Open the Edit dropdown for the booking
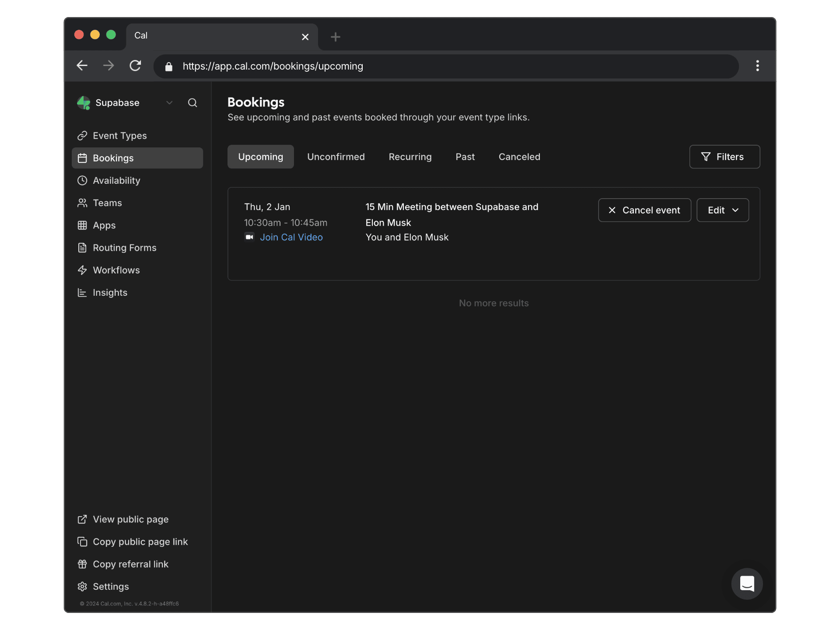Screen dimensions: 840x630 [x=723, y=210]
